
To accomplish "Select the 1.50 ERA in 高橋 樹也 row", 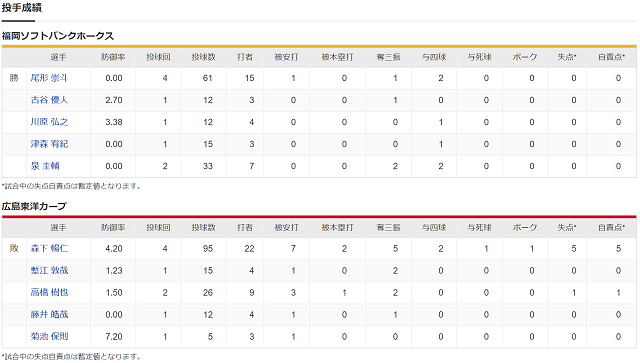I will [114, 292].
